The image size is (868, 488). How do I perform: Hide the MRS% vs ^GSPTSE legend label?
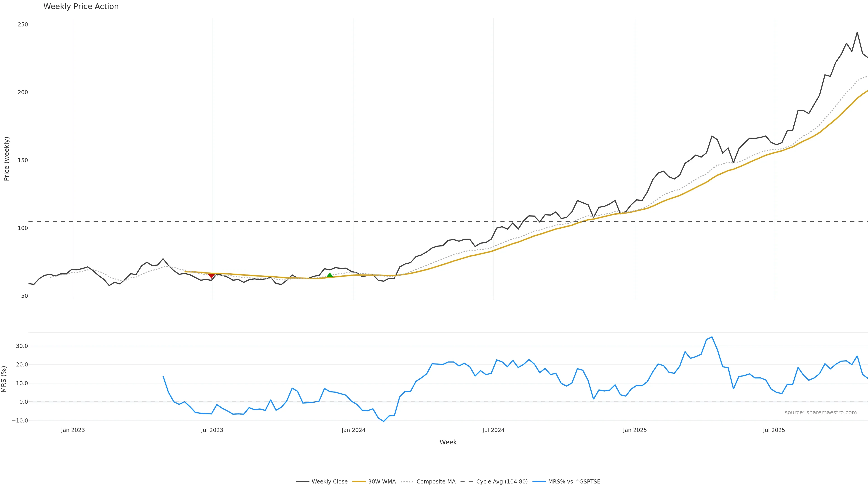(x=574, y=482)
